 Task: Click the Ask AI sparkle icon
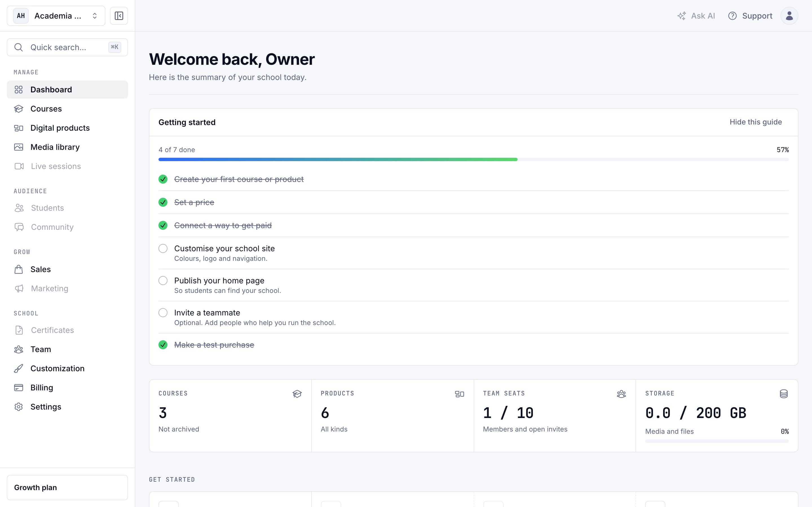click(681, 16)
